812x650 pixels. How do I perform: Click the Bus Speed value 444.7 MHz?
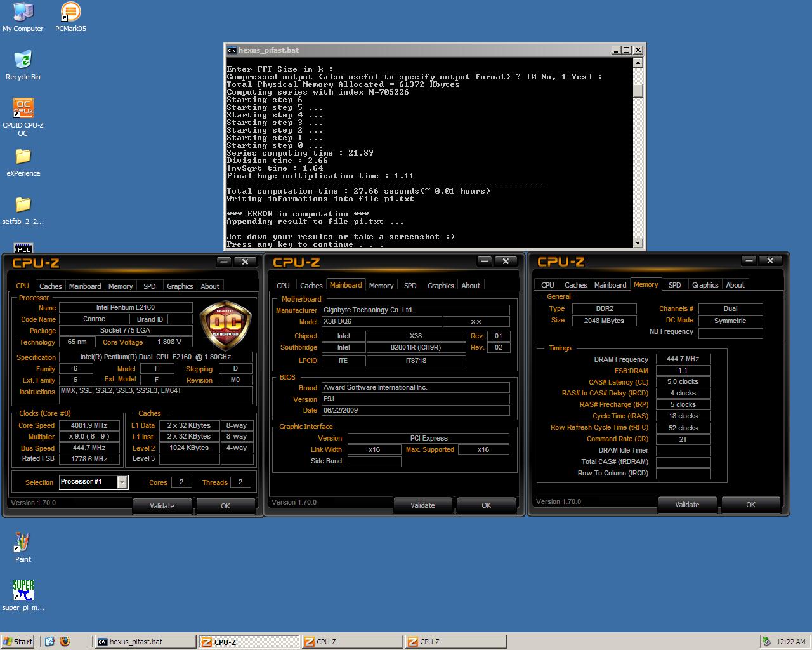click(x=89, y=448)
